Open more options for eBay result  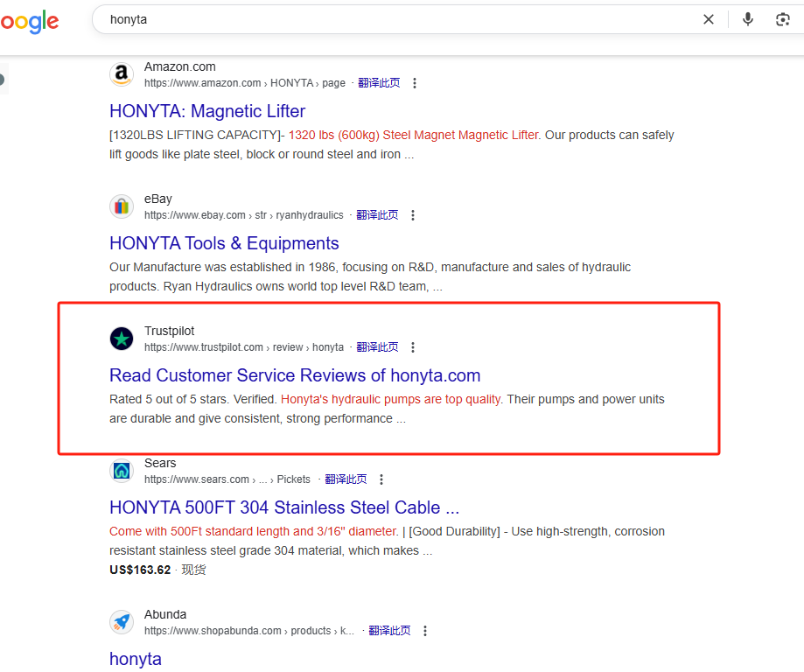pos(413,215)
